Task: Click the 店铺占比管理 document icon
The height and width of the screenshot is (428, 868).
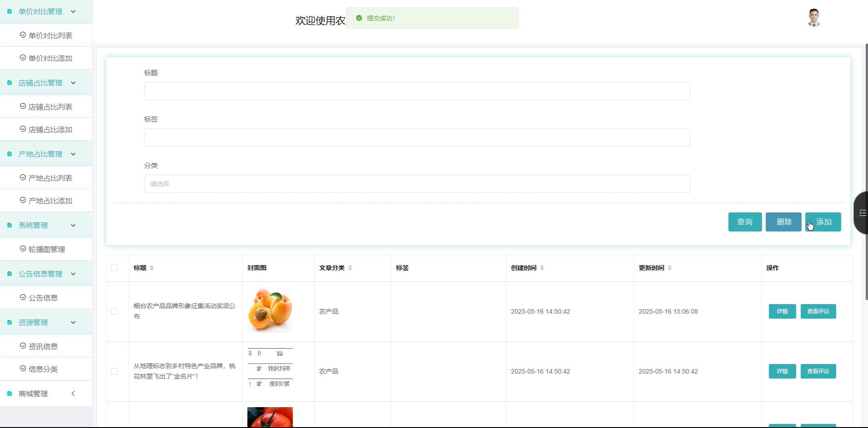Action: [10, 83]
